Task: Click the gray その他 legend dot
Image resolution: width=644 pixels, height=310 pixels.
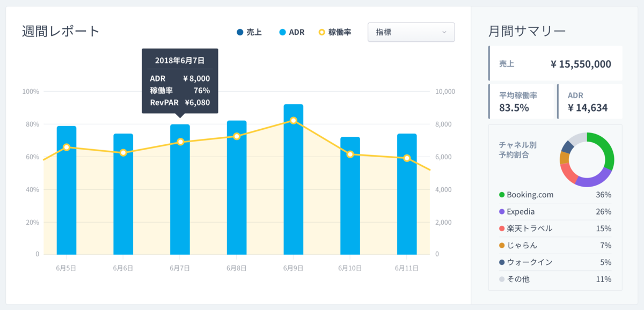Action: pyautogui.click(x=502, y=279)
